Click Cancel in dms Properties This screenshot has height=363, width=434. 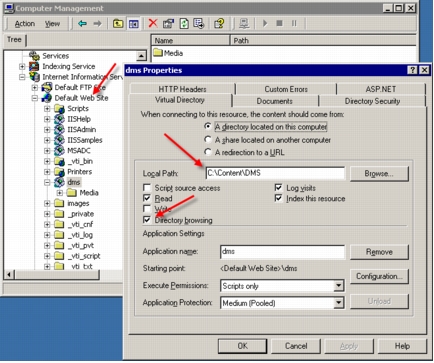pos(296,346)
